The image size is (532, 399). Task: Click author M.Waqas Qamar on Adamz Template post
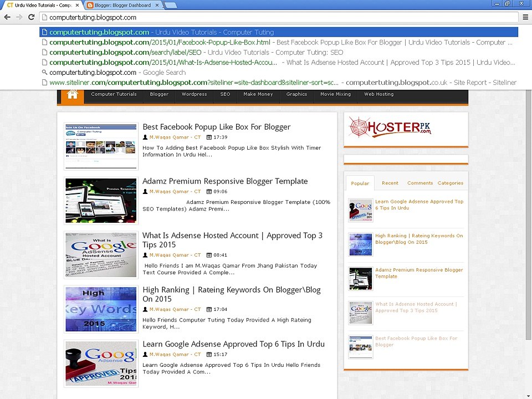click(175, 192)
